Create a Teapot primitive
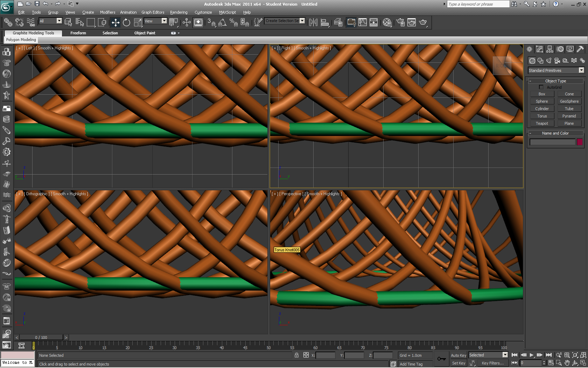 (x=542, y=123)
